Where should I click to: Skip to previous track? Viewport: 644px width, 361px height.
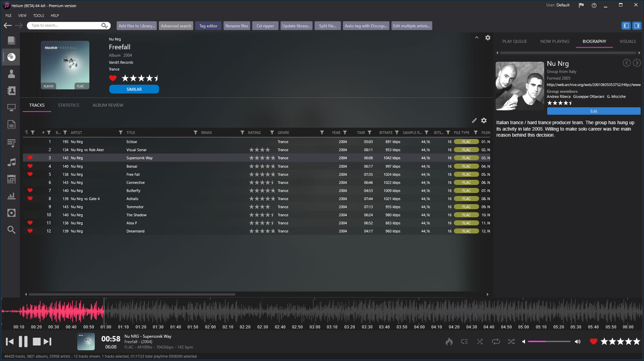10,341
